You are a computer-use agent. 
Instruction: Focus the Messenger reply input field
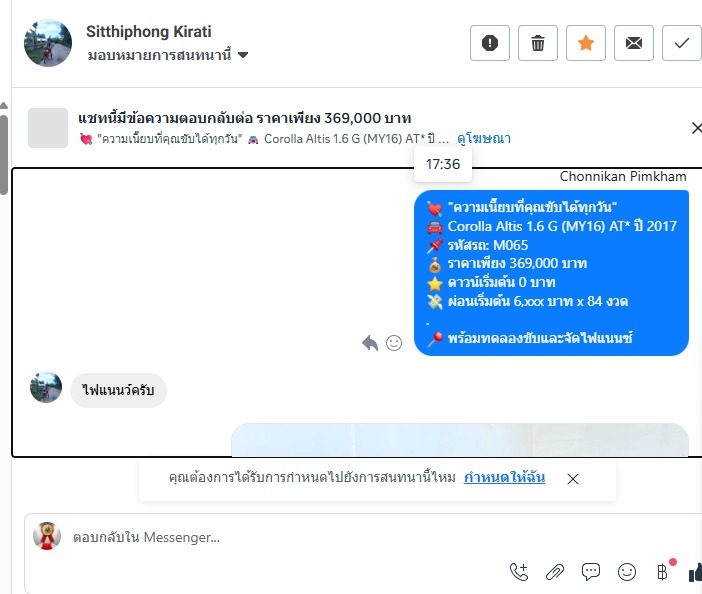click(x=358, y=537)
